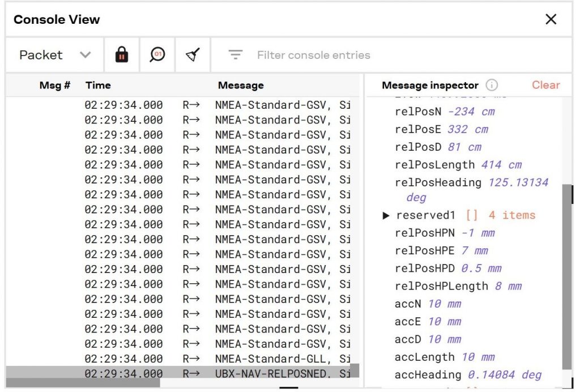The image size is (580, 392).
Task: Click the Message inspector info icon
Action: pos(491,85)
